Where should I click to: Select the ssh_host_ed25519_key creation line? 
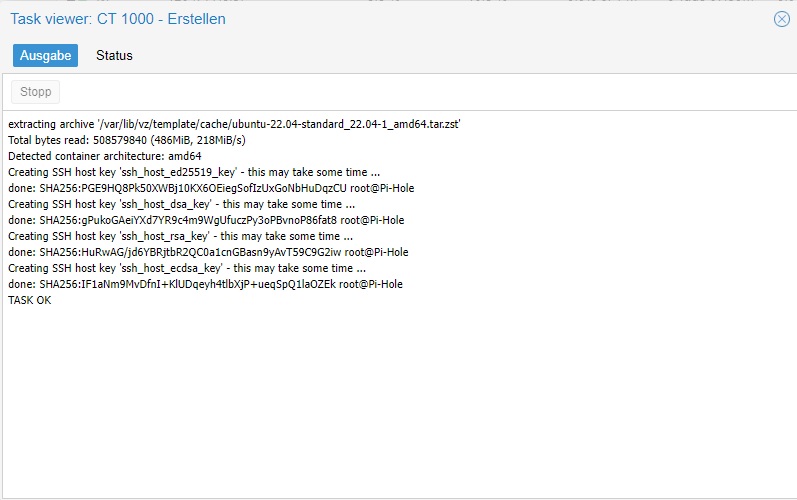(194, 172)
